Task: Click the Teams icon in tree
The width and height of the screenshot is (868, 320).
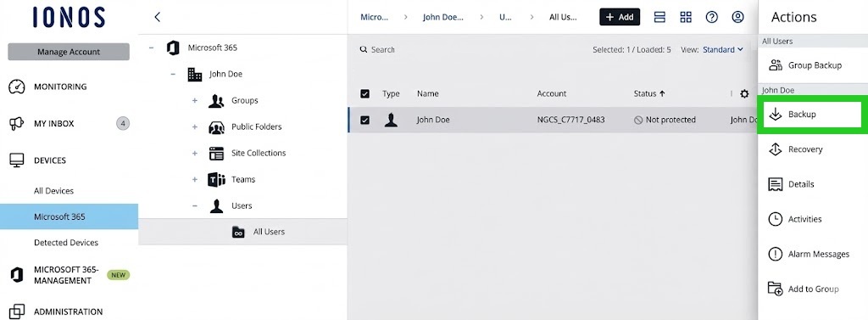Action: [216, 180]
